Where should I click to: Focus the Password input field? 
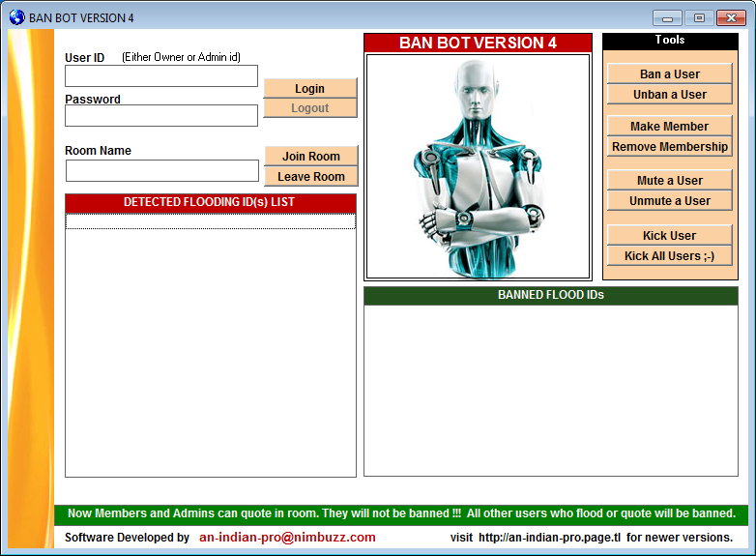(161, 116)
